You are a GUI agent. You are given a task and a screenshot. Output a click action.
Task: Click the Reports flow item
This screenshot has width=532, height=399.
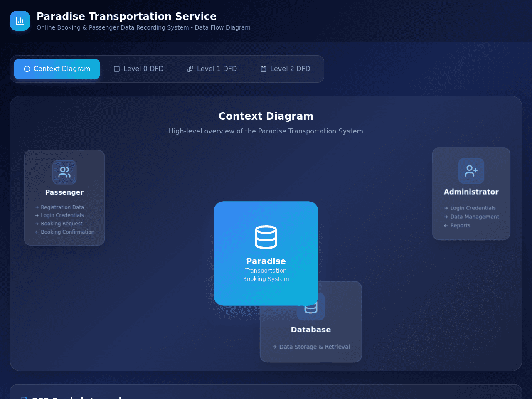tap(457, 226)
